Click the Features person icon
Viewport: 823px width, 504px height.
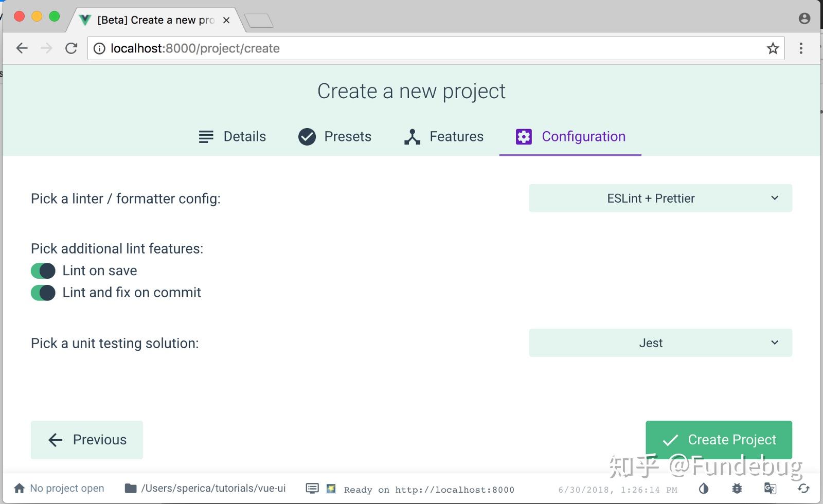click(412, 136)
